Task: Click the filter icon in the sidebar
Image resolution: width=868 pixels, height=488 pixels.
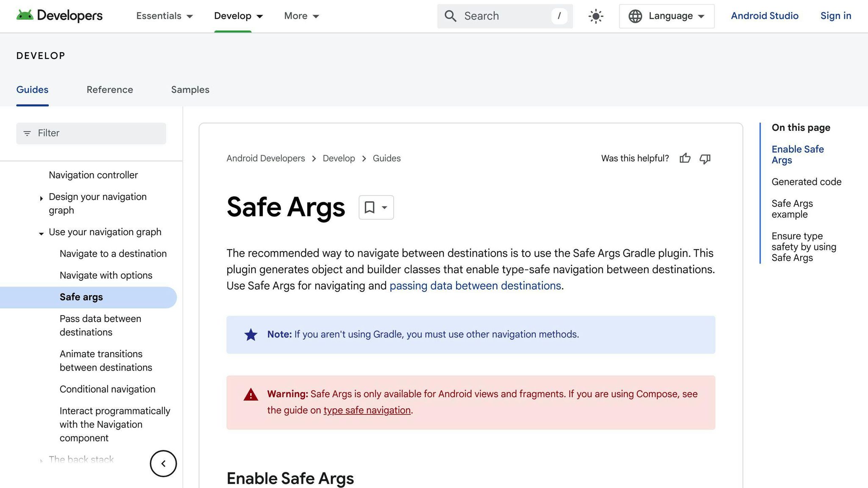Action: tap(27, 133)
